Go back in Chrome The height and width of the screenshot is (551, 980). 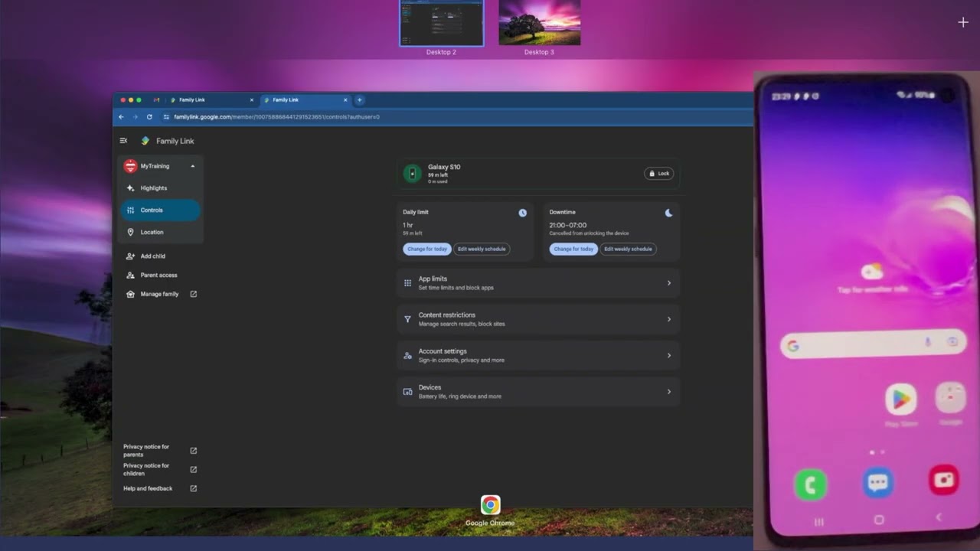[x=121, y=117]
